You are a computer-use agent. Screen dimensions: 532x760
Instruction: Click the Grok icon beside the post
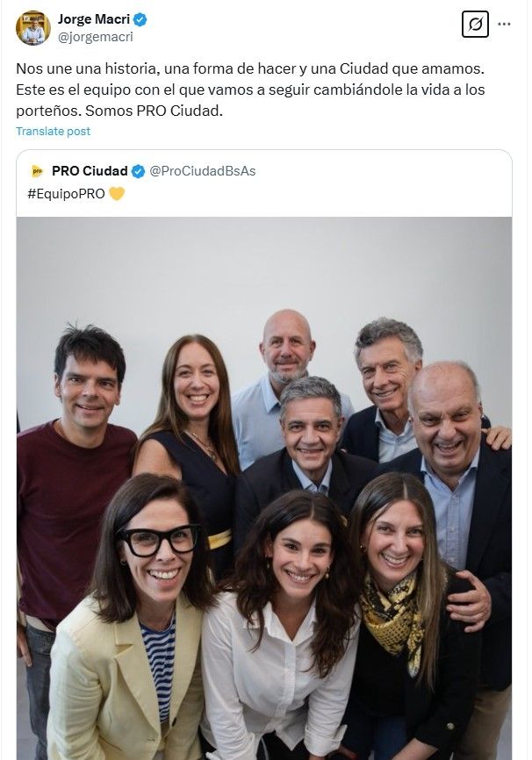point(475,25)
